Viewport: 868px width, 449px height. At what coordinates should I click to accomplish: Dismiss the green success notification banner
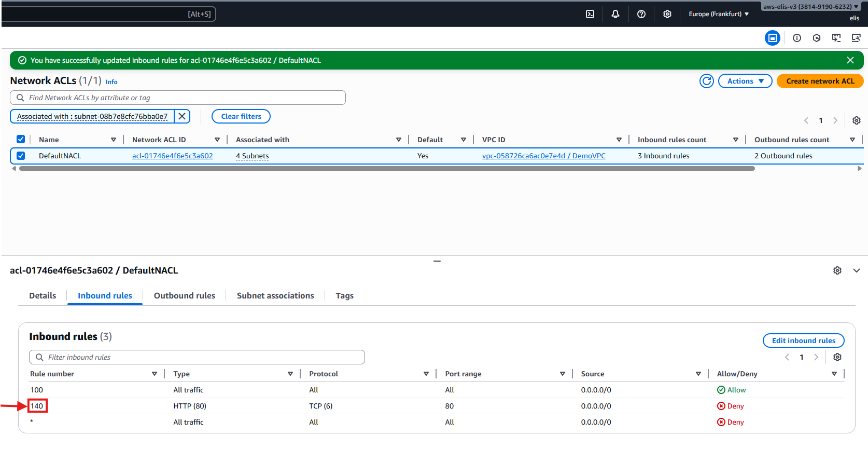(x=850, y=60)
